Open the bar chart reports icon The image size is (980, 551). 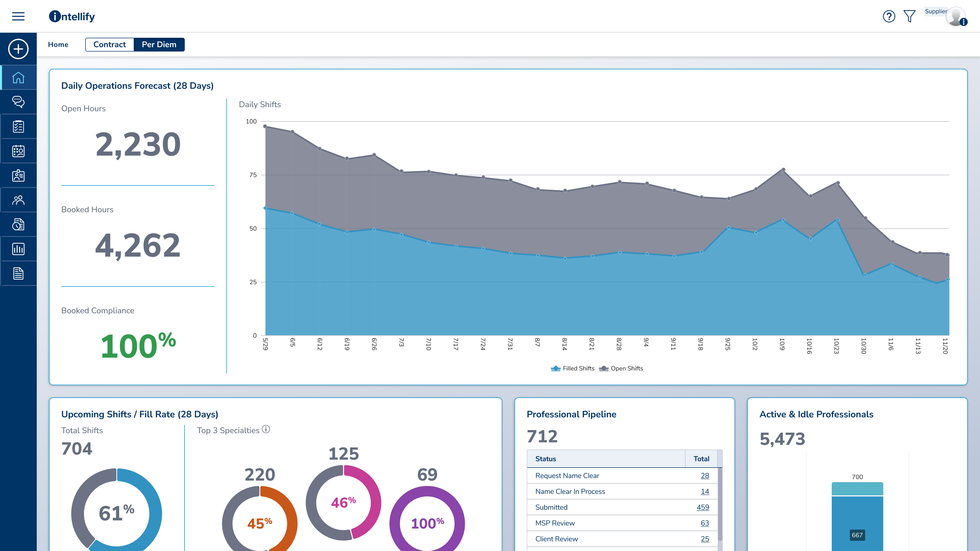click(18, 249)
